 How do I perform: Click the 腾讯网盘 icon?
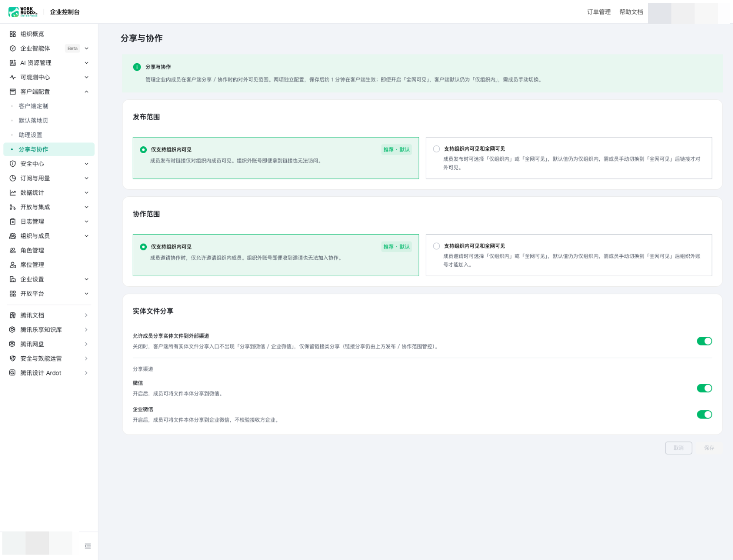click(13, 344)
